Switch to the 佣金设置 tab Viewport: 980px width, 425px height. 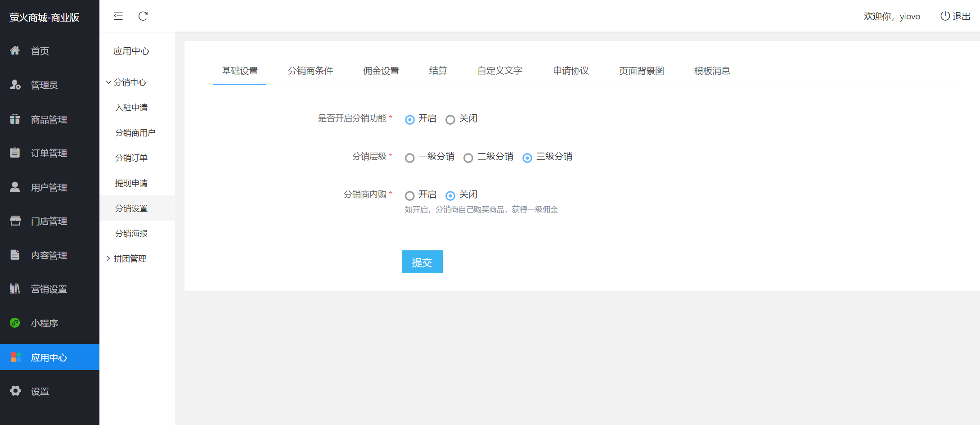[x=381, y=71]
